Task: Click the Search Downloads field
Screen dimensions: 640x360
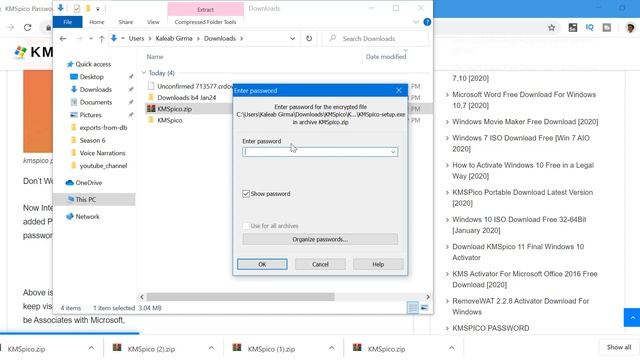Action: coord(376,38)
